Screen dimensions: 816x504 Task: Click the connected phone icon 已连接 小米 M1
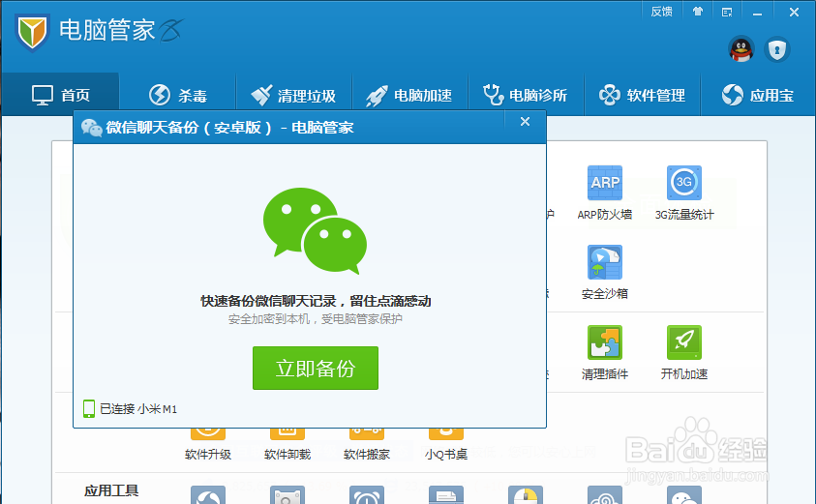tap(89, 409)
